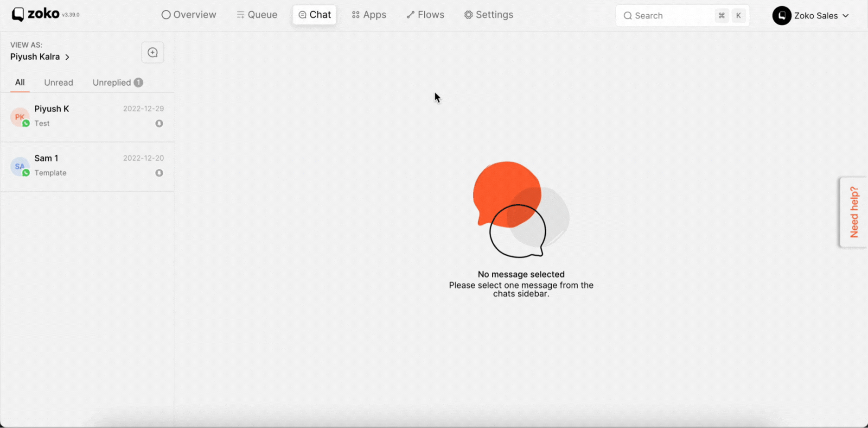This screenshot has width=868, height=428.
Task: Click the Unreplied count badge
Action: pos(138,82)
